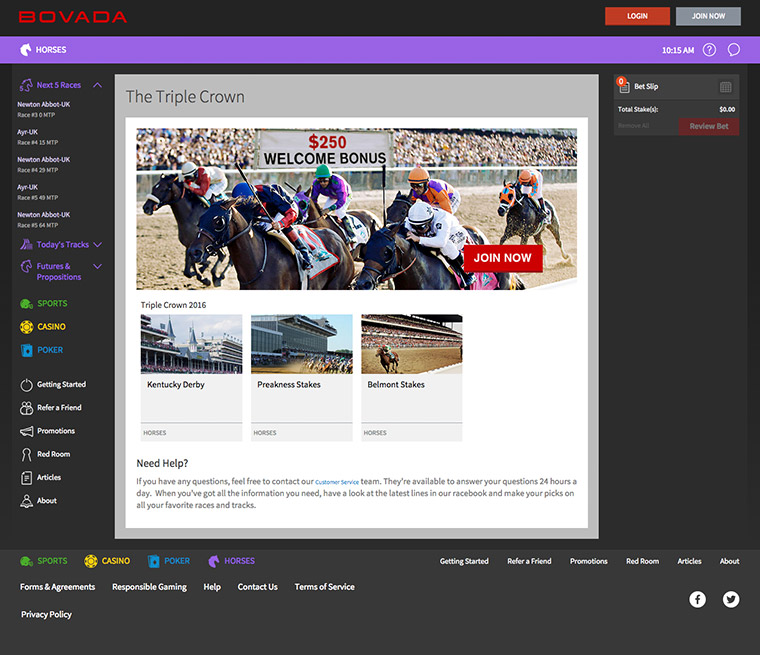Collapse the Next 5 Races list
Screen dimensions: 760x655
(97, 86)
